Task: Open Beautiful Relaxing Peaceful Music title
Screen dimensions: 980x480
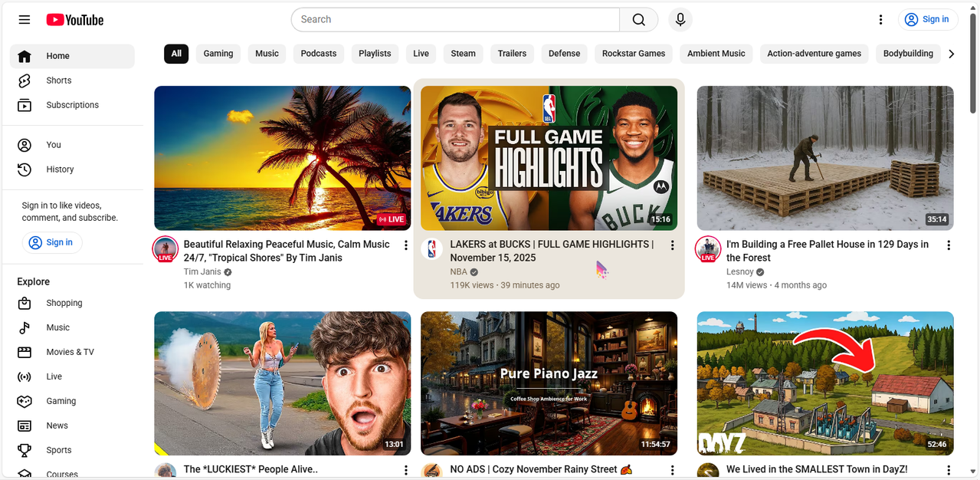Action: [287, 252]
